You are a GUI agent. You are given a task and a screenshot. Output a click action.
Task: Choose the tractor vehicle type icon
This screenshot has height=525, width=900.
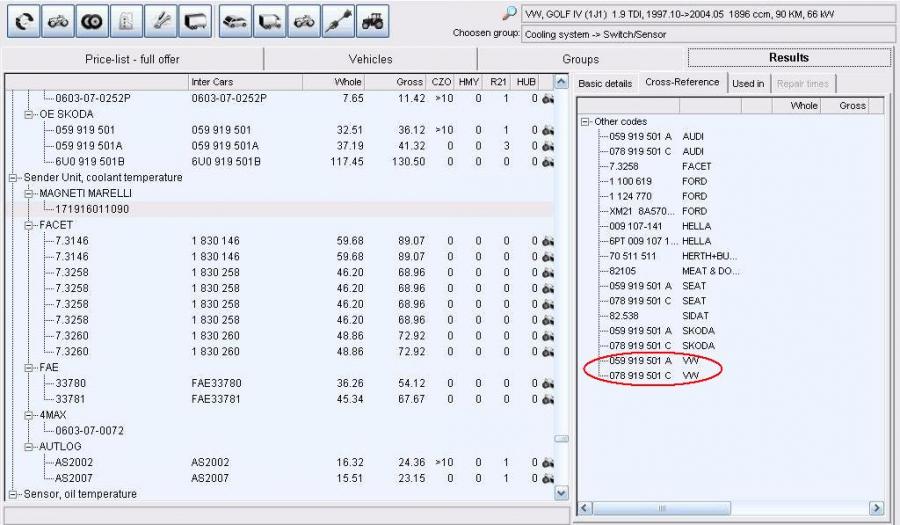click(372, 20)
